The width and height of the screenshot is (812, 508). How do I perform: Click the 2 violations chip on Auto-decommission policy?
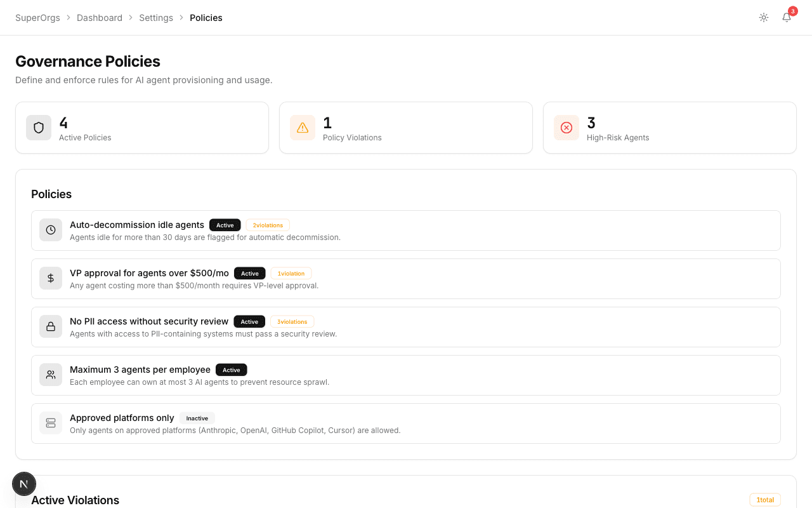coord(268,225)
